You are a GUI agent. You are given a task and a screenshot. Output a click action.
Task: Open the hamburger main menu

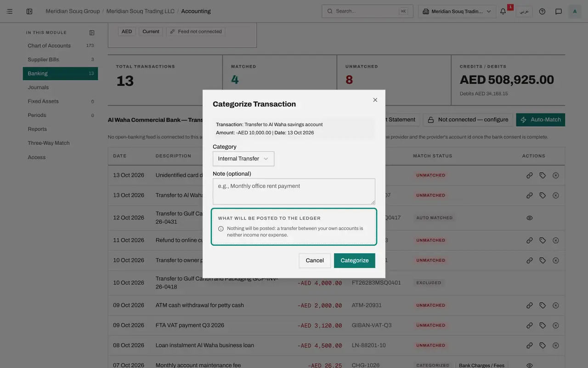point(10,11)
